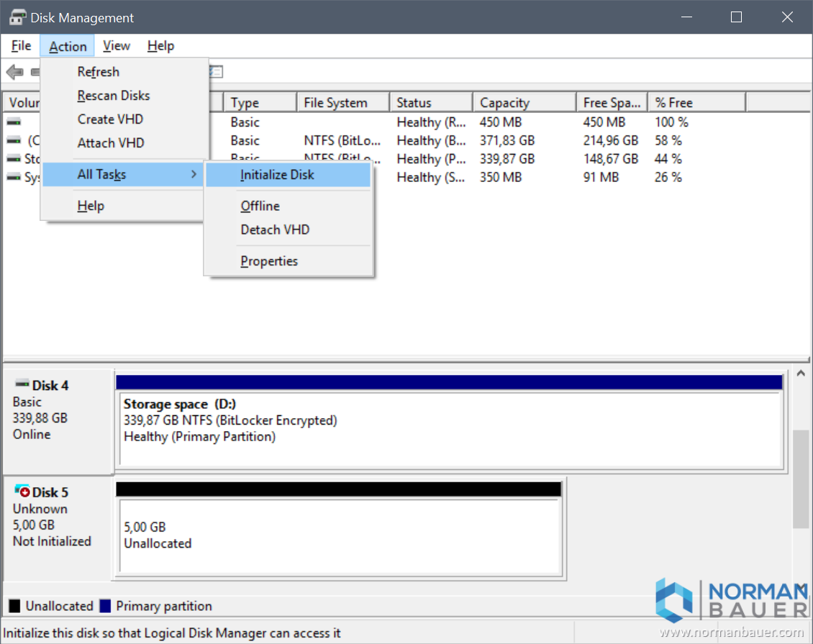Open the View menu
Screen dimensions: 813x644
click(x=116, y=46)
